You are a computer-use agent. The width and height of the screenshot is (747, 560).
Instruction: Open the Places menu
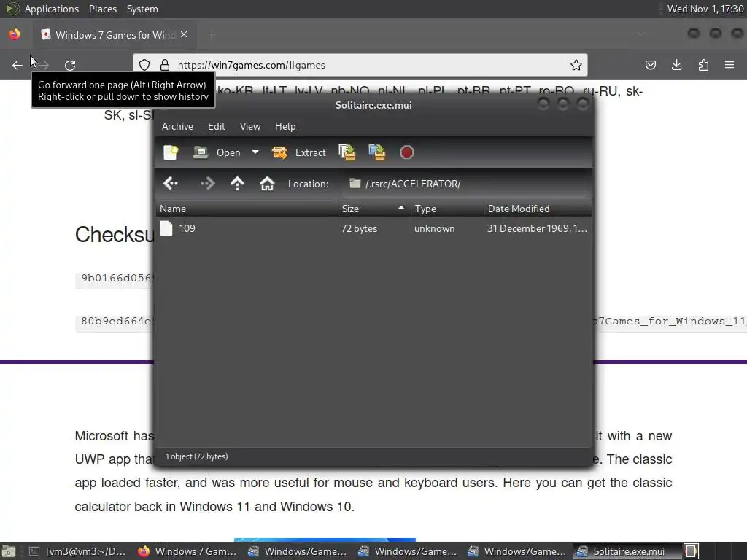point(102,9)
